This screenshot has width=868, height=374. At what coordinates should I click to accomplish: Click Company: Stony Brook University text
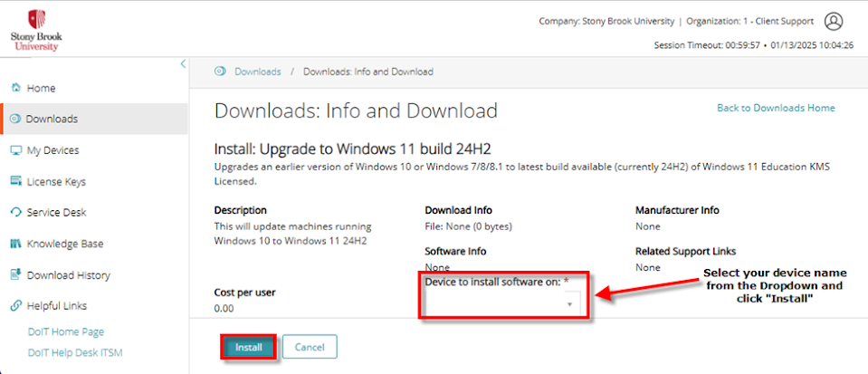606,22
